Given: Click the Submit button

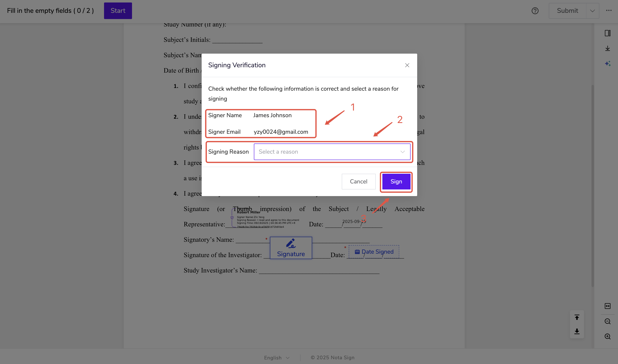Looking at the screenshot, I should [x=567, y=11].
